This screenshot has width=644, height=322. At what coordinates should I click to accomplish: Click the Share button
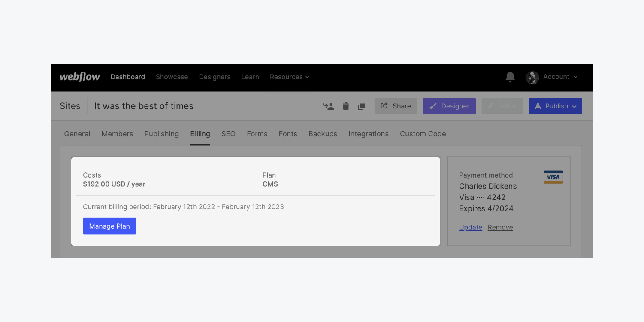coord(396,106)
